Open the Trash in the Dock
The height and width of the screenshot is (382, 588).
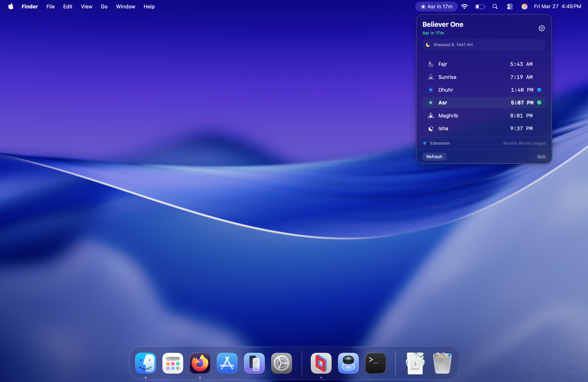coord(442,363)
